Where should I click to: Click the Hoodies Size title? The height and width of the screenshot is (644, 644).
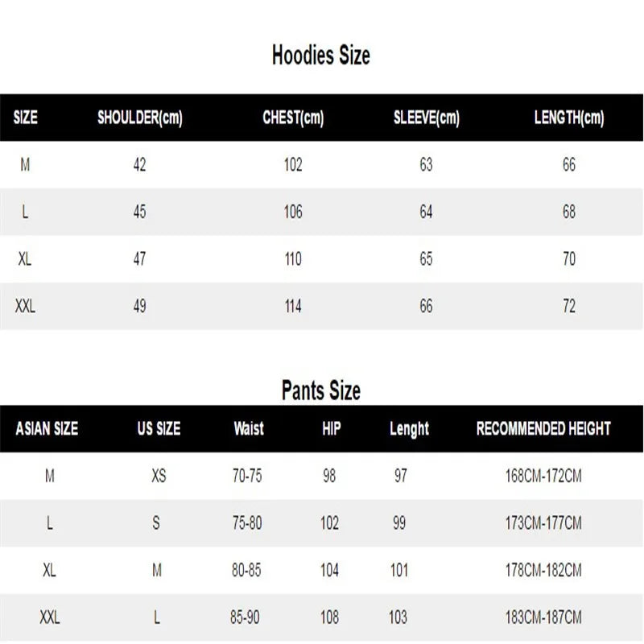pyautogui.click(x=321, y=56)
